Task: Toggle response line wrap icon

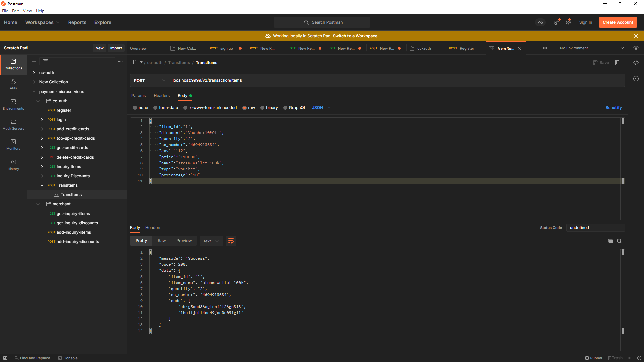Action: pos(231,241)
